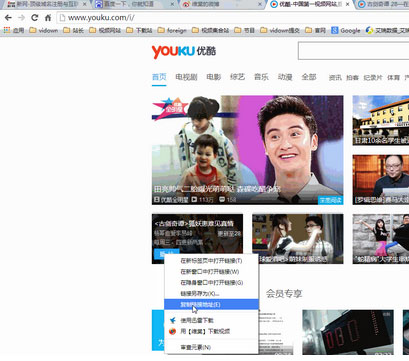This screenshot has height=361, width=409.
Task: Open the 音乐 navigation link
Action: pos(261,77)
